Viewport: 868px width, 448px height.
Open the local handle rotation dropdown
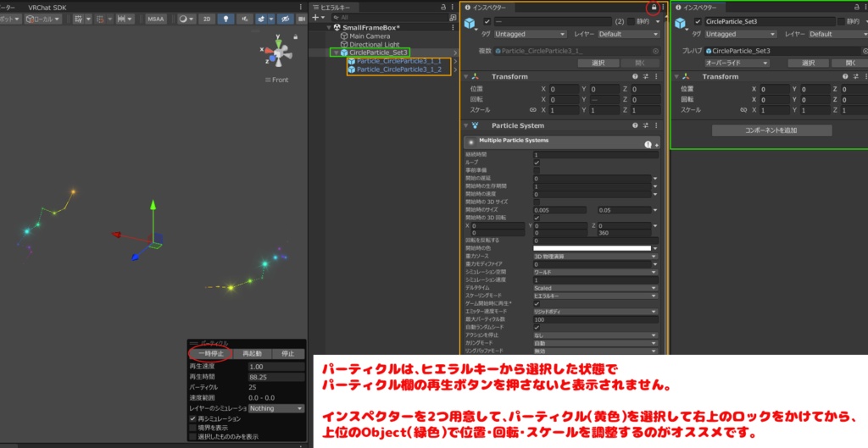tap(42, 19)
